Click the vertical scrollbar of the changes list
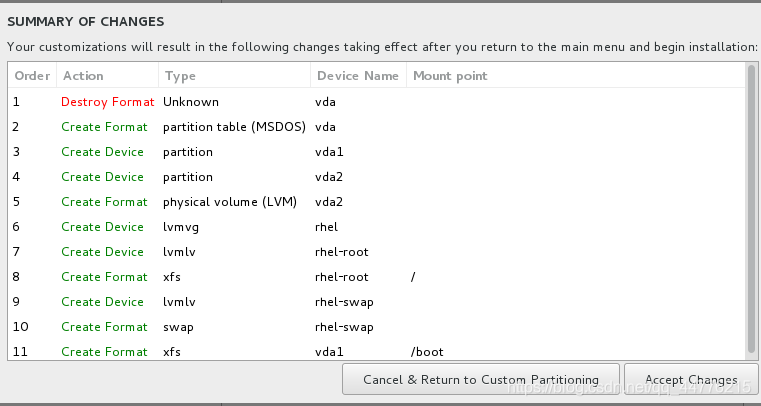761x406 pixels. (751, 211)
